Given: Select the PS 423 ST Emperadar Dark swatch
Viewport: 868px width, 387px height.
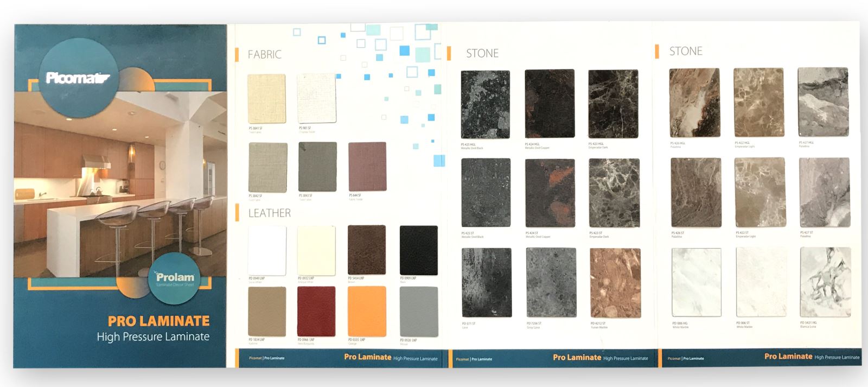Looking at the screenshot, I should (614, 193).
